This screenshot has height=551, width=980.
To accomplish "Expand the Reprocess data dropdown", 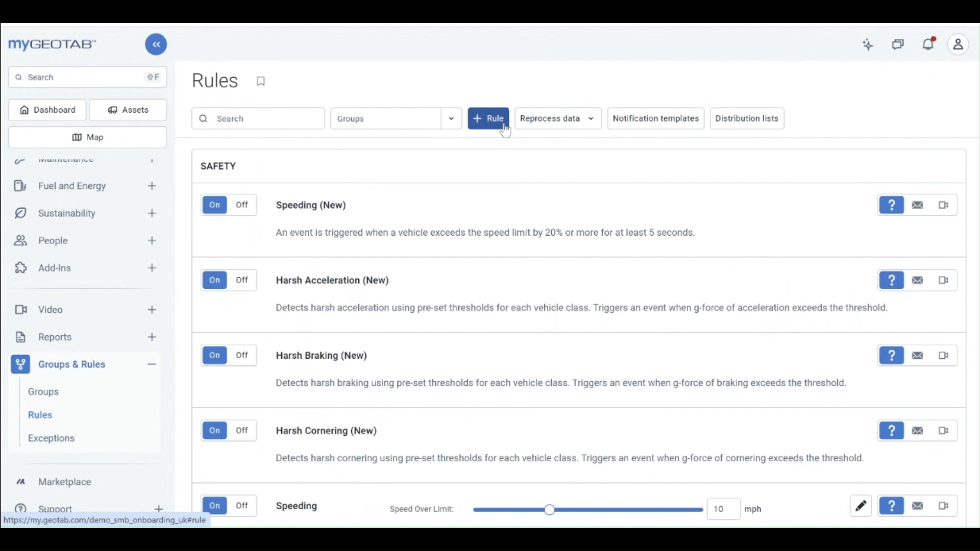I will 558,119.
